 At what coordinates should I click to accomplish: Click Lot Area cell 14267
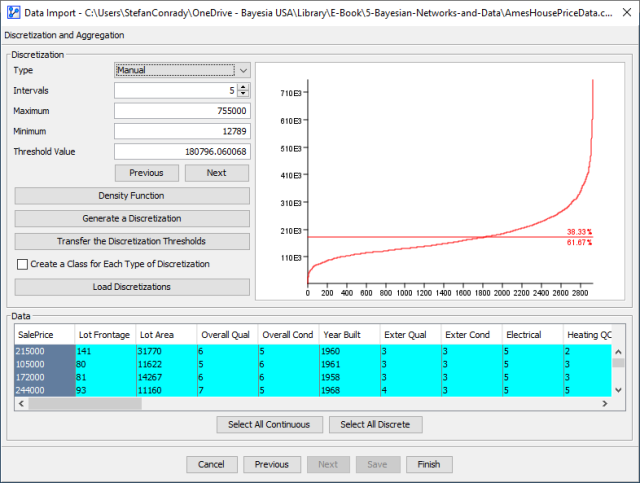(x=167, y=377)
